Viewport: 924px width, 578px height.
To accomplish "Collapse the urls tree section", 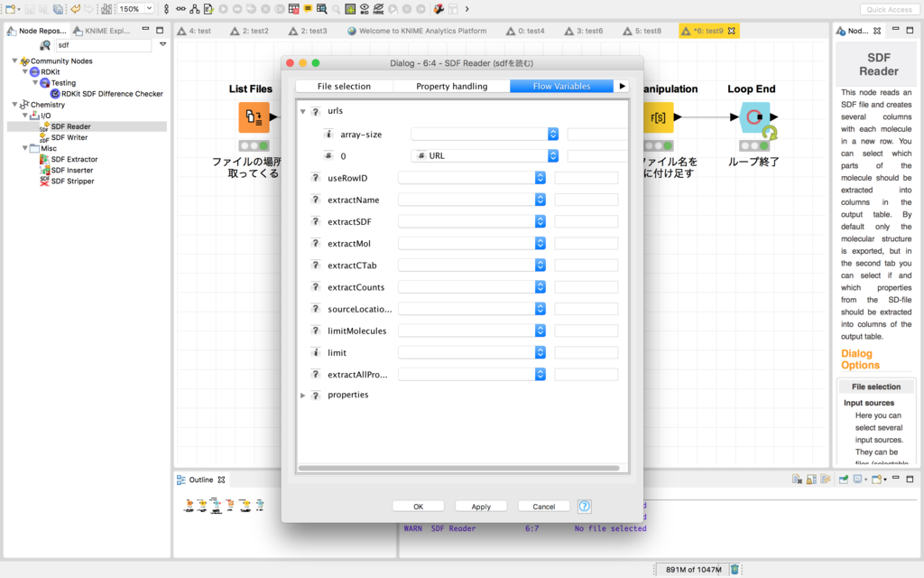I will tap(303, 111).
